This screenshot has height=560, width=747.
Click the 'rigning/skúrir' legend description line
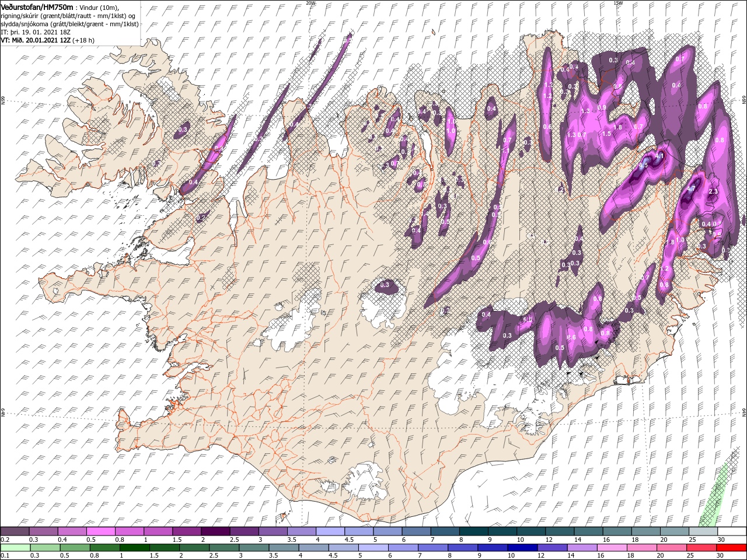[68, 15]
